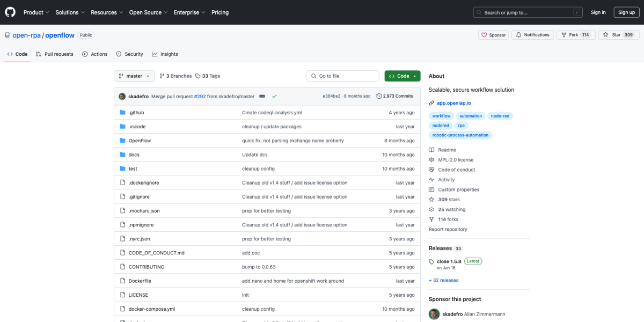This screenshot has width=644, height=322.
Task: Open the commit history clock icon
Action: click(379, 96)
